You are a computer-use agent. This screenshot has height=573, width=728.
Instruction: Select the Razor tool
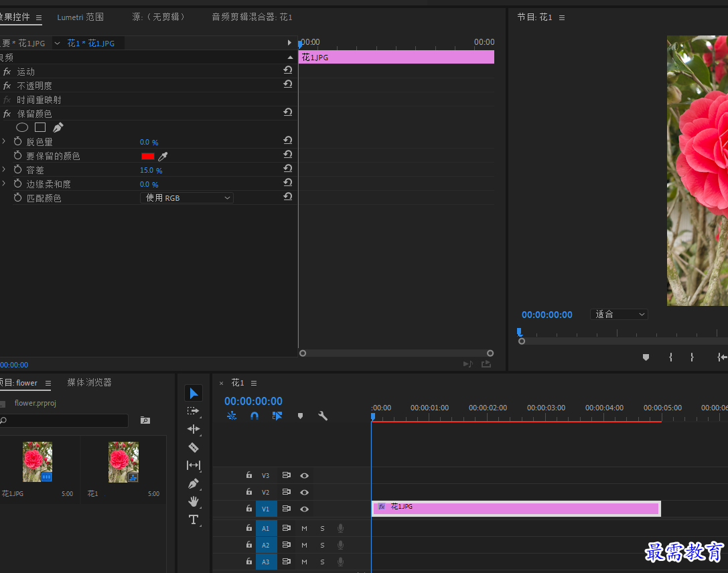(194, 447)
